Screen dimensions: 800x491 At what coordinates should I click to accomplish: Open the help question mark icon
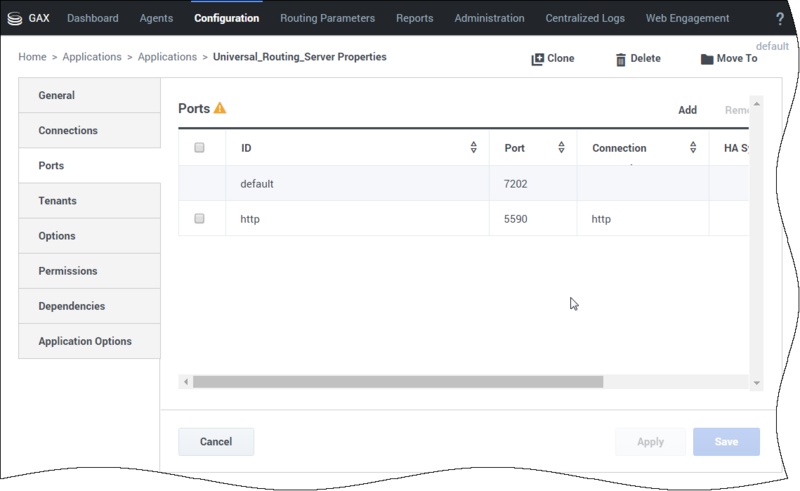(780, 19)
